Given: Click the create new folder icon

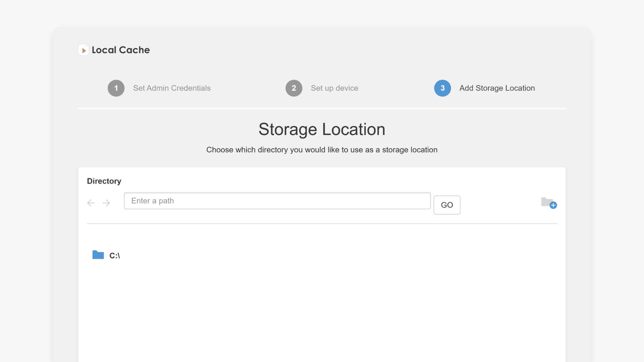Looking at the screenshot, I should click(547, 202).
